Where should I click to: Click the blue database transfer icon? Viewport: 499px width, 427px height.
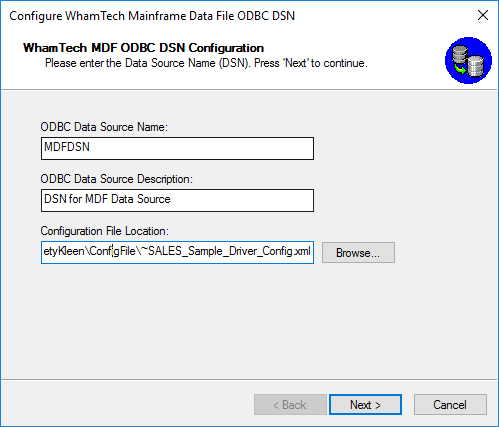pyautogui.click(x=468, y=60)
